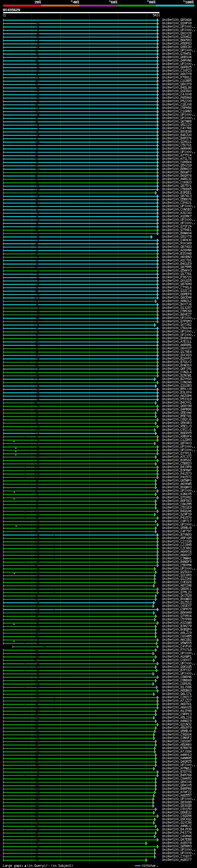Click hit label UniRef100_P00349
This screenshot has height=868, width=197.
[177, 243]
